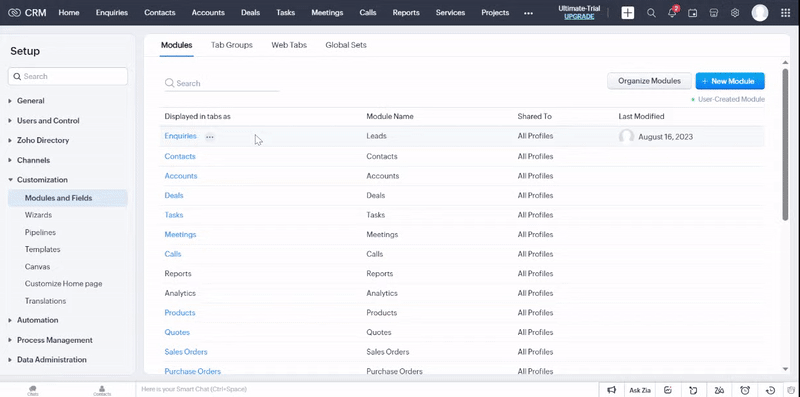Click the Last Modified column header

click(641, 117)
